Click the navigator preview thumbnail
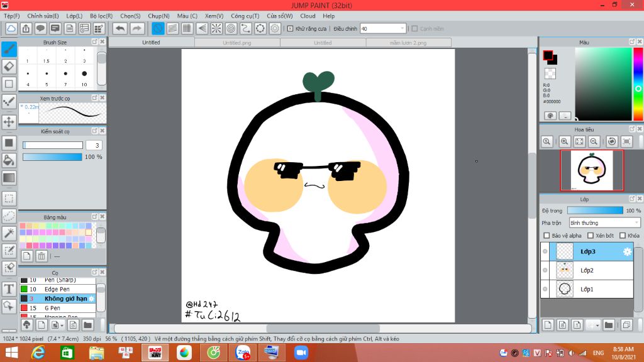Viewport: 644px width, 362px height. tap(592, 170)
